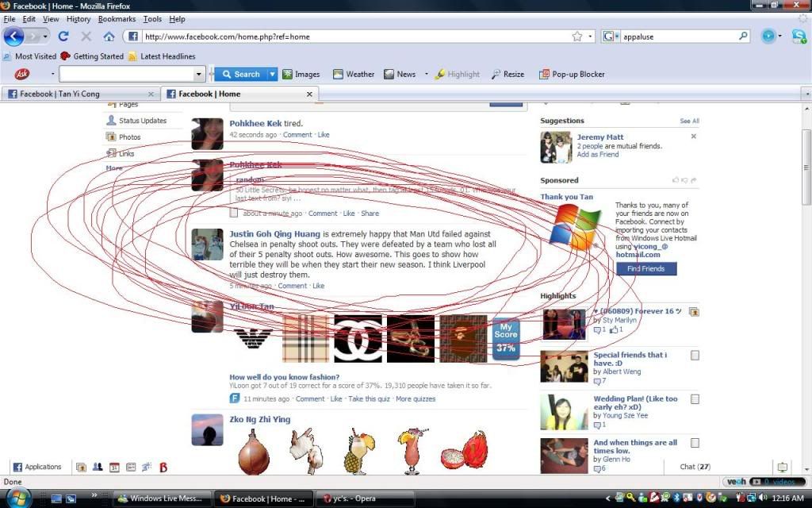Click the Highlight tool on the Ask toolbar
This screenshot has height=508, width=812.
tap(458, 74)
